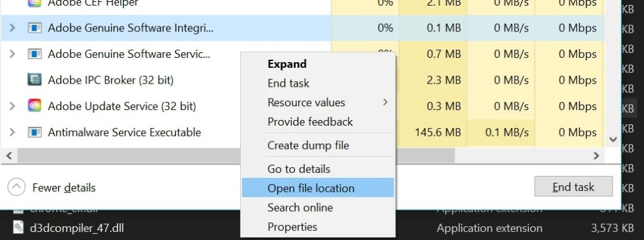Expand the Adobe Genuine Software Service row

tap(12, 54)
